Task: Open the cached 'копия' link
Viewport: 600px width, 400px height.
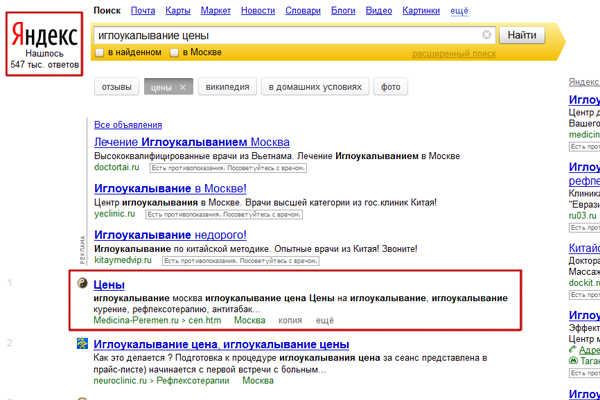Action: point(290,320)
